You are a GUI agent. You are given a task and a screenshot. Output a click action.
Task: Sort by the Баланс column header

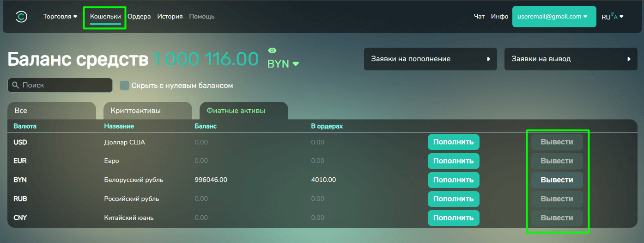point(206,126)
